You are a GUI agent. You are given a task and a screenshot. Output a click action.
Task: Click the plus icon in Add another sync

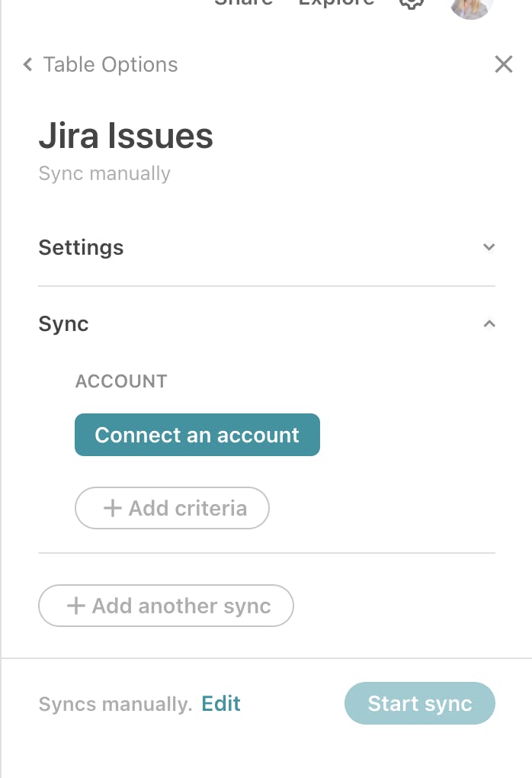pos(76,606)
